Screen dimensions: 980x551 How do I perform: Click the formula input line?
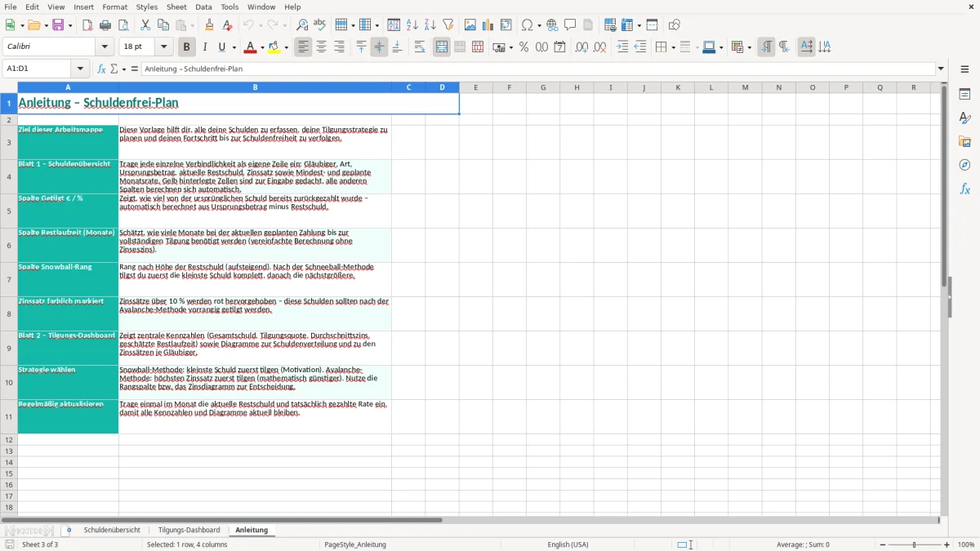tap(538, 69)
